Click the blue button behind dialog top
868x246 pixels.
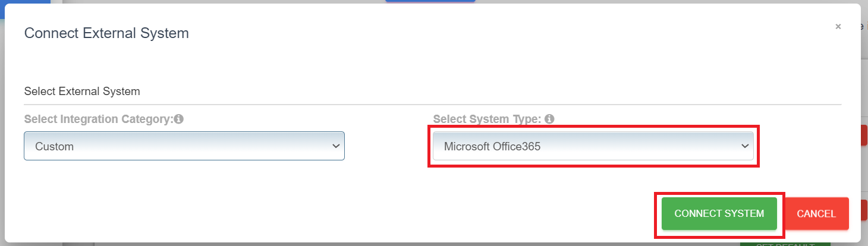(x=430, y=1)
